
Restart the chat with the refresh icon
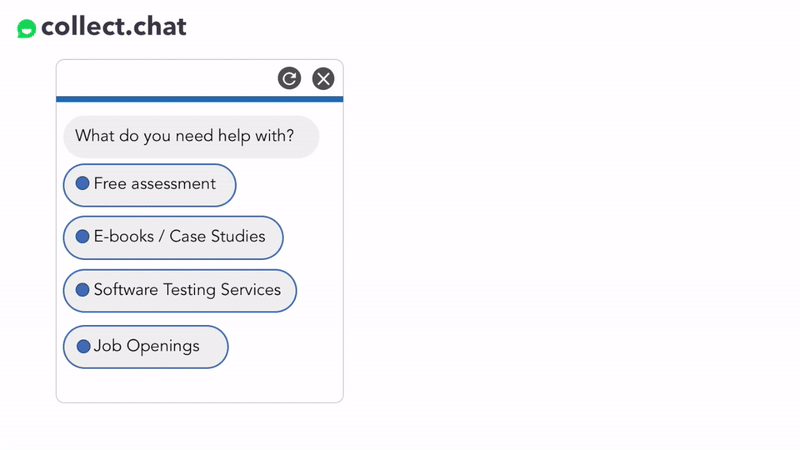click(x=289, y=79)
